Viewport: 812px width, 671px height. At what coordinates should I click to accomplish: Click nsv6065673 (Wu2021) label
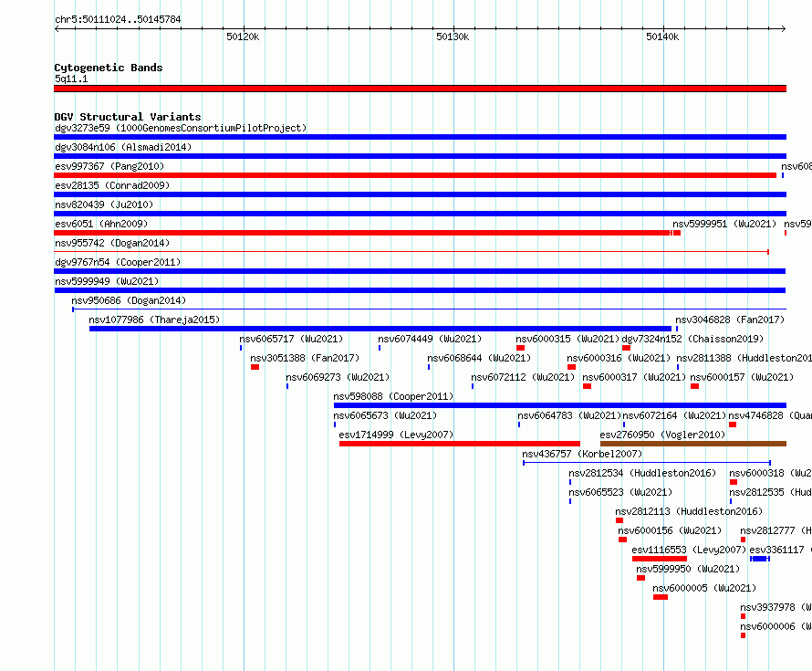pos(385,415)
